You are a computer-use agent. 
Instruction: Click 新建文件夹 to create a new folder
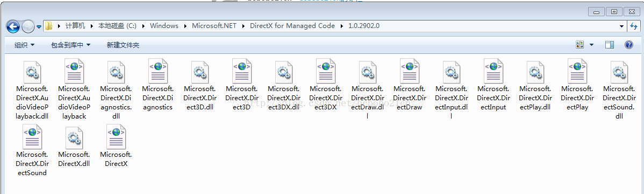point(123,45)
